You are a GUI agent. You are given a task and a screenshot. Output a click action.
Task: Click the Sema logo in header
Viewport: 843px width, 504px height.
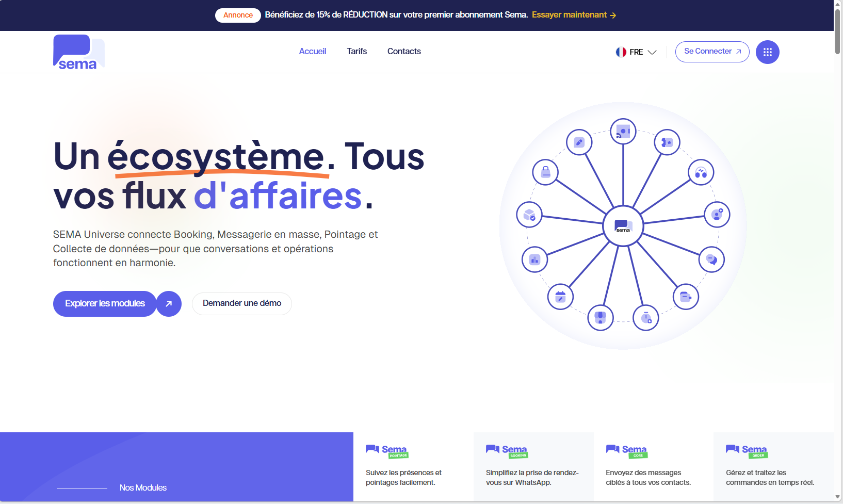pyautogui.click(x=78, y=52)
